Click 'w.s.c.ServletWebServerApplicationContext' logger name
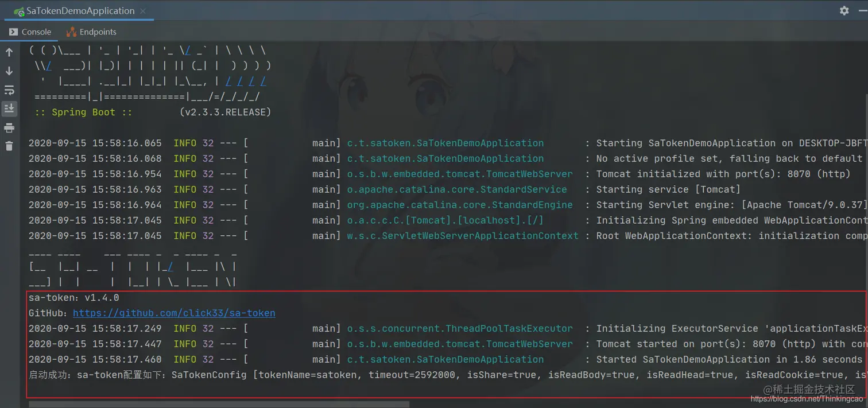This screenshot has height=408, width=868. point(463,236)
